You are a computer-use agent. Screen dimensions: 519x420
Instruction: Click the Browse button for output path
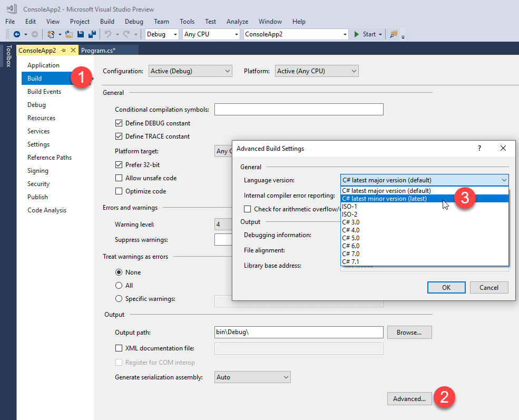coord(409,333)
